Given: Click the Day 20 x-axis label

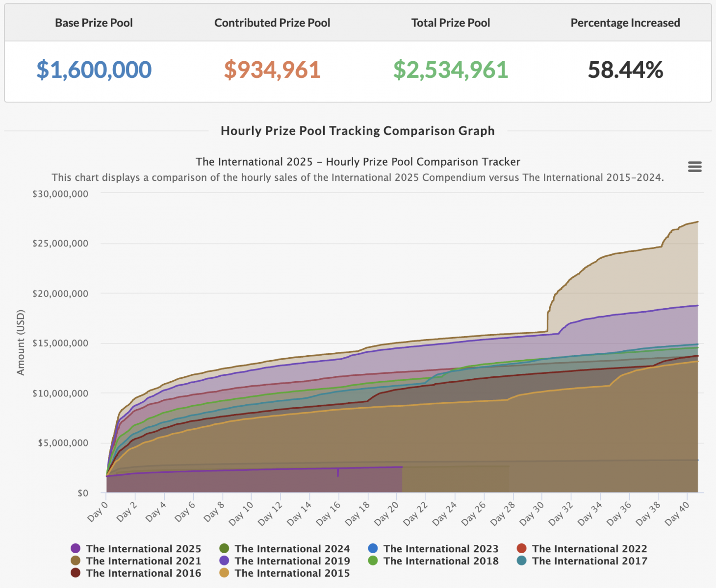Looking at the screenshot, I should point(387,513).
